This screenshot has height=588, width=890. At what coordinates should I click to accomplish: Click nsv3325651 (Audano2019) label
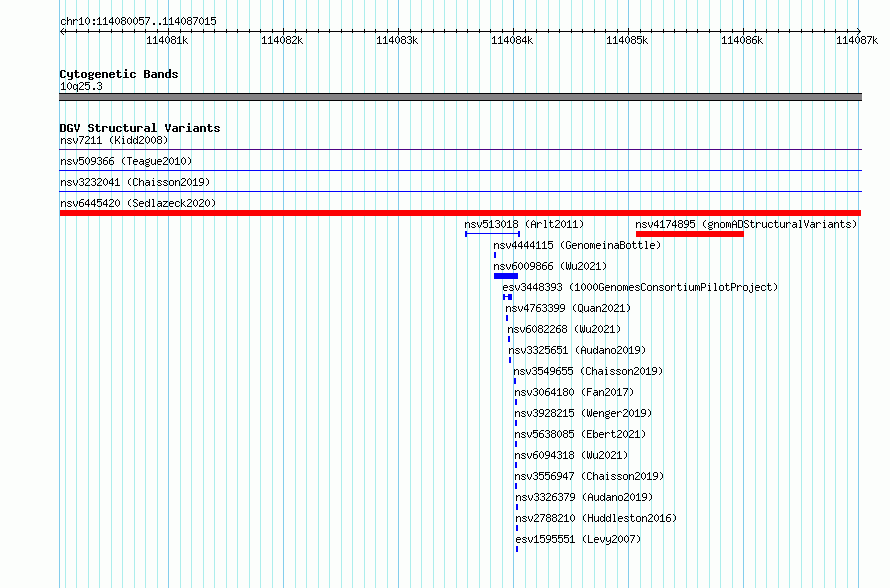[x=577, y=350]
